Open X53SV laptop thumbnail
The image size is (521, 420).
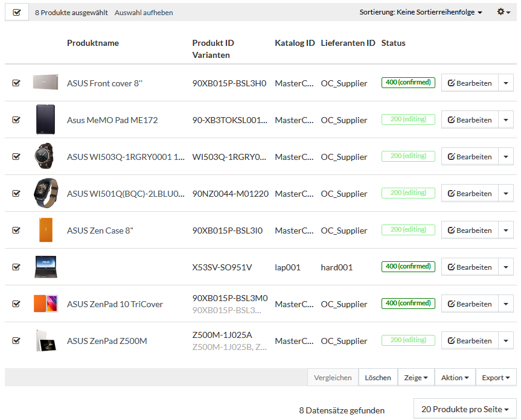[x=46, y=267]
